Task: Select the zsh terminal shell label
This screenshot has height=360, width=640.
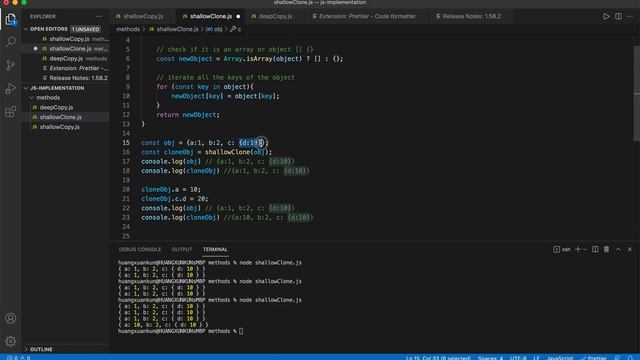Action: [x=562, y=249]
